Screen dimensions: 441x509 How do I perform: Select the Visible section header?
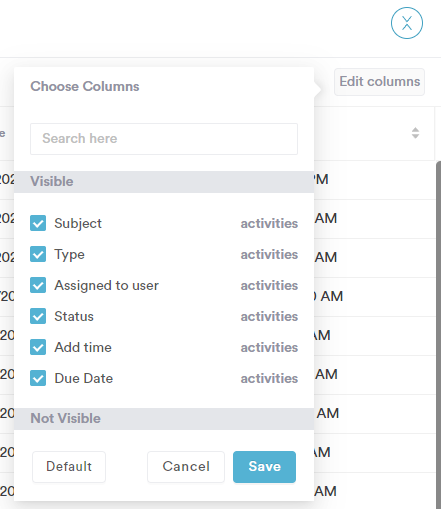164,182
